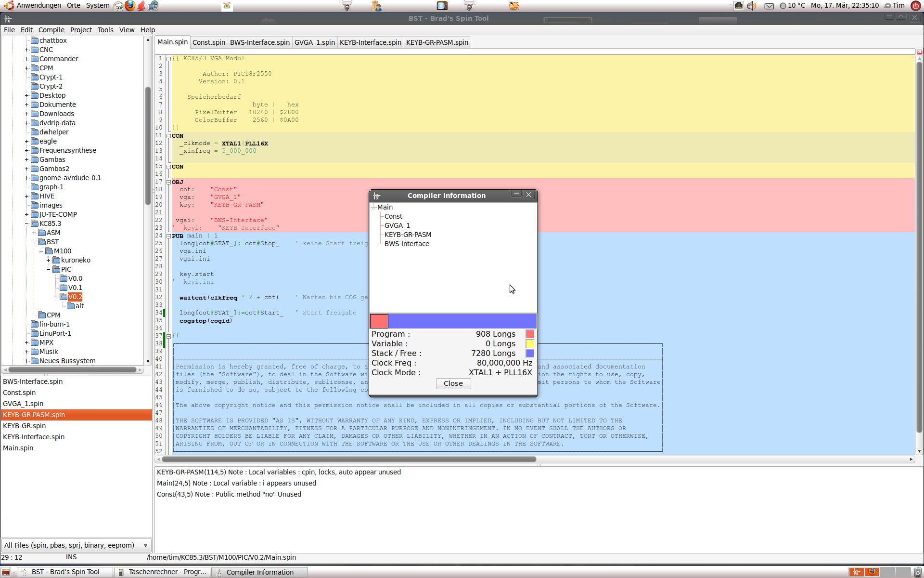Click the mail indicator icon in the system tray
Image resolution: width=924 pixels, height=578 pixels.
769,6
